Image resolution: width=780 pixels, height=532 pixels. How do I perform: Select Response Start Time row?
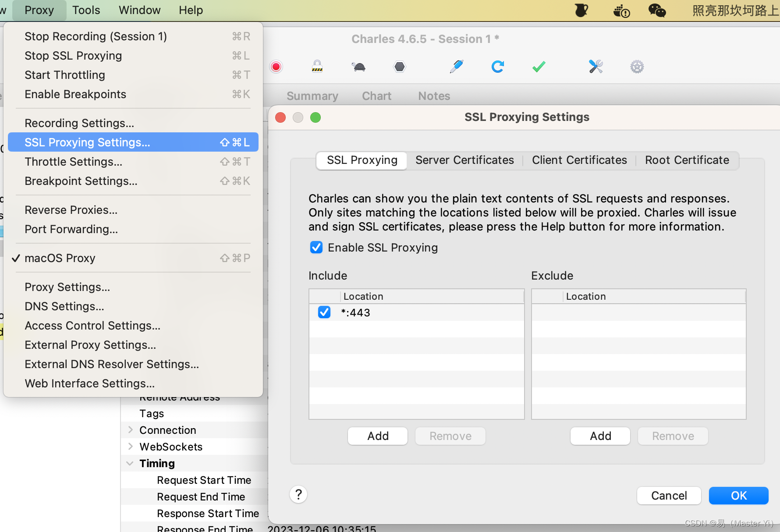194,513
